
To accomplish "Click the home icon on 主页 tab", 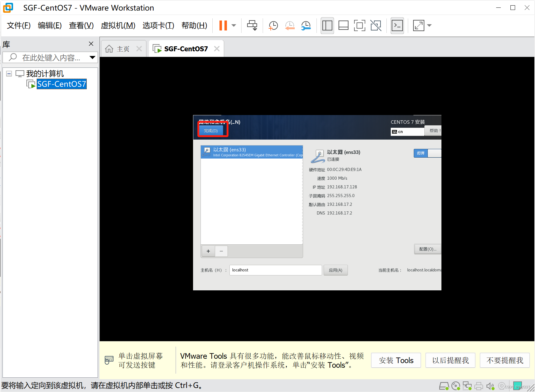I will [x=109, y=49].
